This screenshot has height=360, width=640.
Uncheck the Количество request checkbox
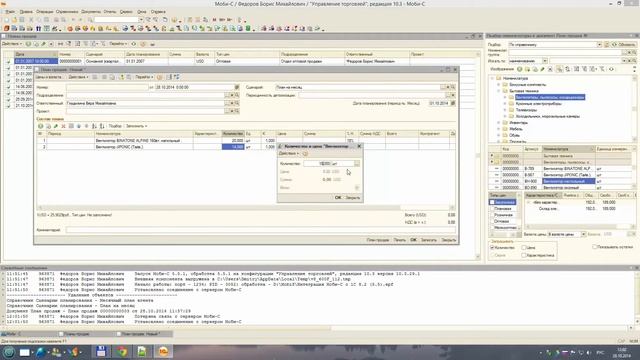click(x=492, y=248)
